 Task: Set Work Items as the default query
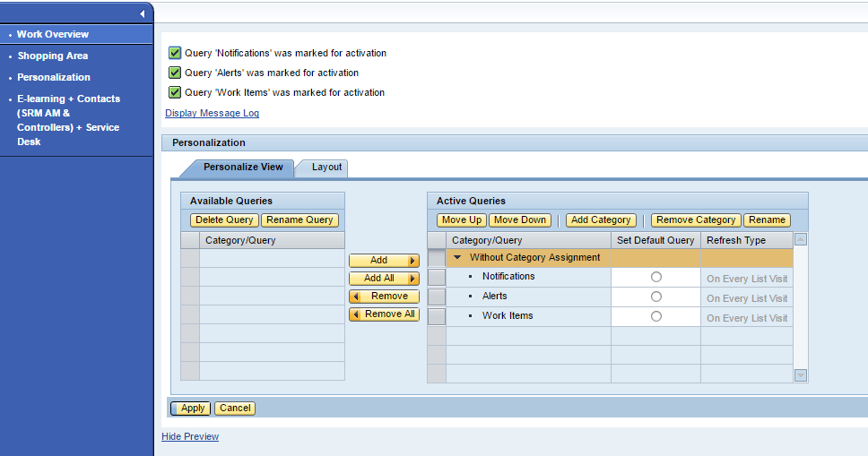point(656,316)
